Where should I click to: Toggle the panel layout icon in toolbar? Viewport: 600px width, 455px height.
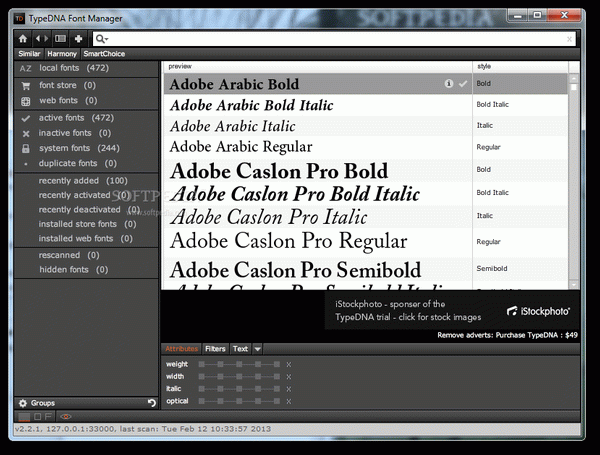click(60, 39)
